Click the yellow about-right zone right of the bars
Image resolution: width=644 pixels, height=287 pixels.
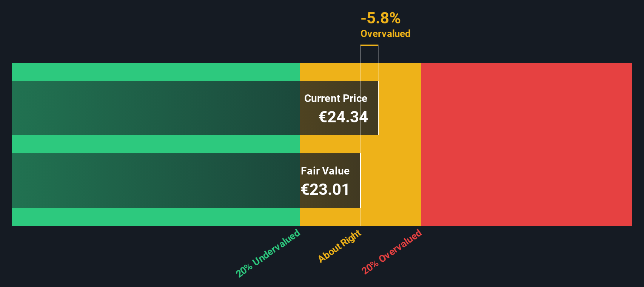(x=399, y=144)
